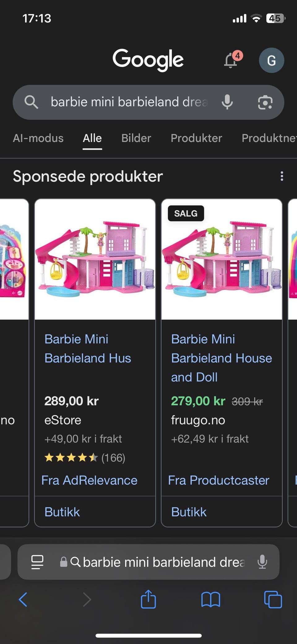Image resolution: width=297 pixels, height=644 pixels.
Task: Show Safari open tabs
Action: click(273, 599)
